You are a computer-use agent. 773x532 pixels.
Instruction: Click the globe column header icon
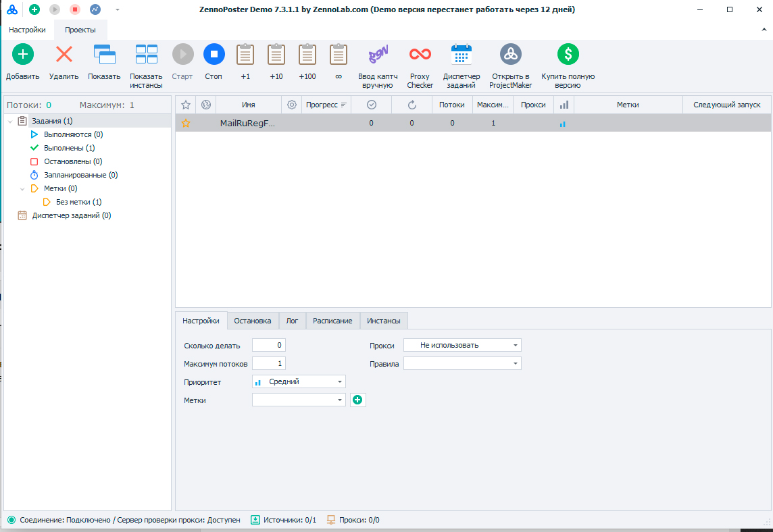[x=206, y=105]
